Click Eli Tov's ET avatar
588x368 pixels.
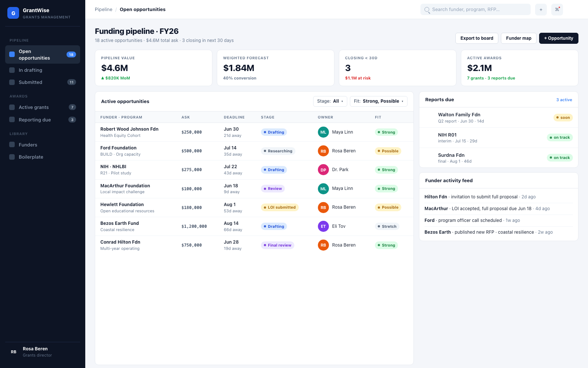coord(323,226)
